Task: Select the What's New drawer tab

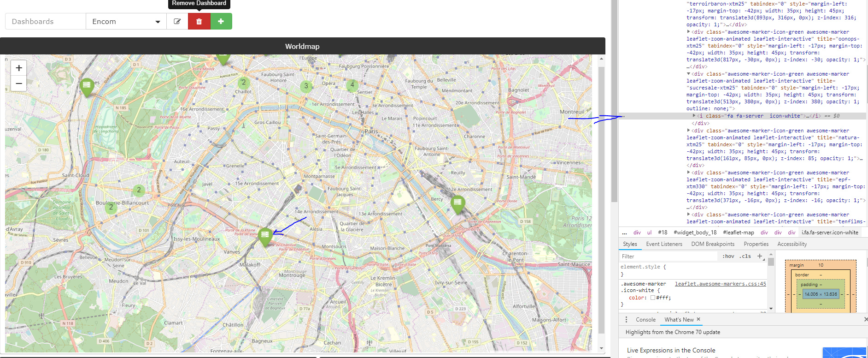Action: (x=679, y=319)
